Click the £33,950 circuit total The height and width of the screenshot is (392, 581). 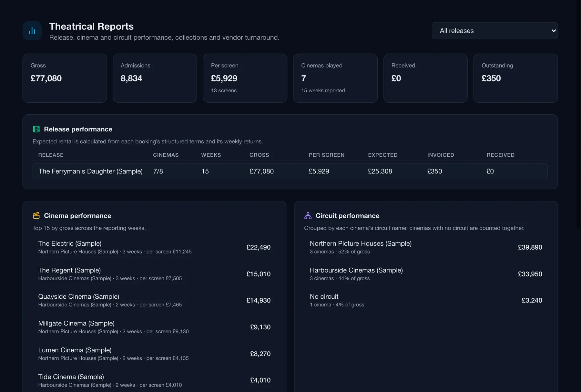pyautogui.click(x=530, y=274)
